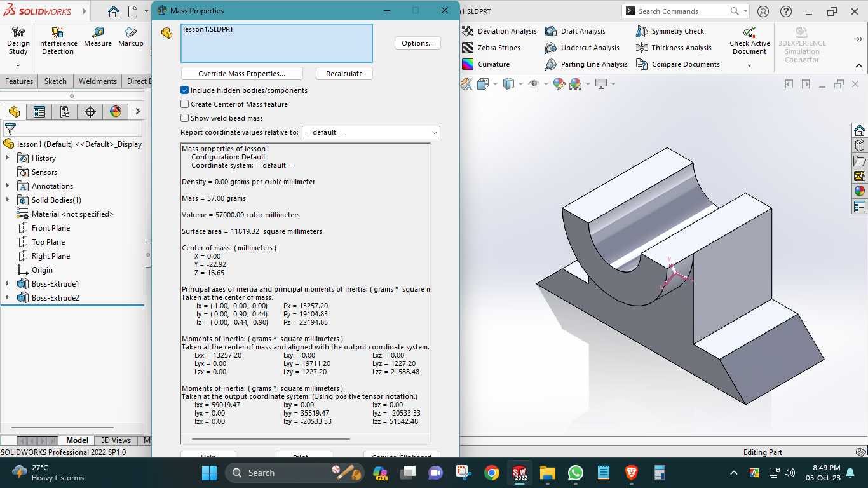
Task: Open File Explorer in the task pane
Action: (860, 161)
